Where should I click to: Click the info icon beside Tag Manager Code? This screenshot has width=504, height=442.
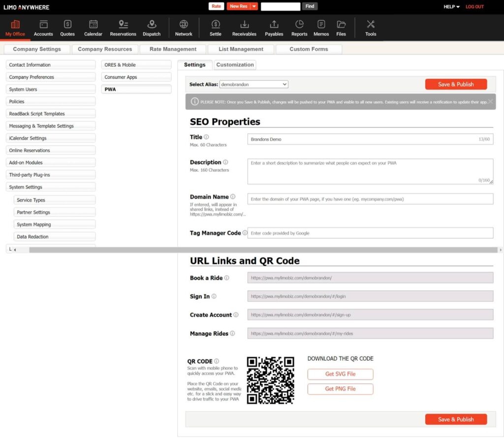(245, 233)
